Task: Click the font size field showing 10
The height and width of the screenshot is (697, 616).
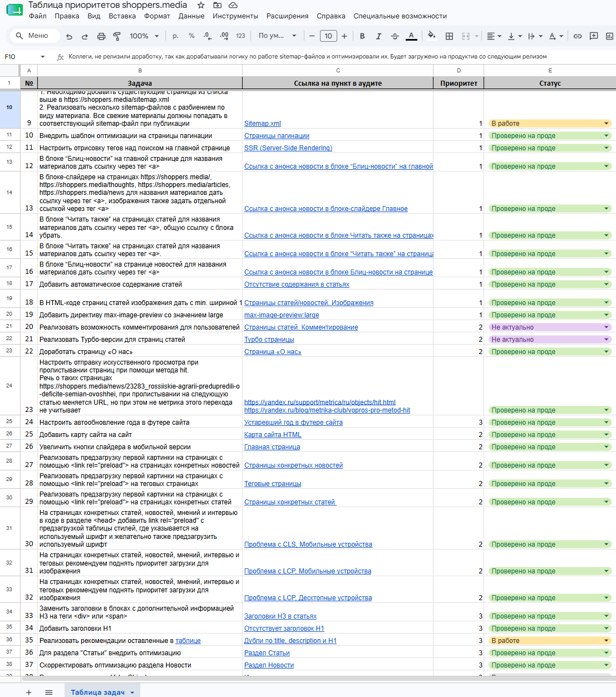Action: (328, 36)
